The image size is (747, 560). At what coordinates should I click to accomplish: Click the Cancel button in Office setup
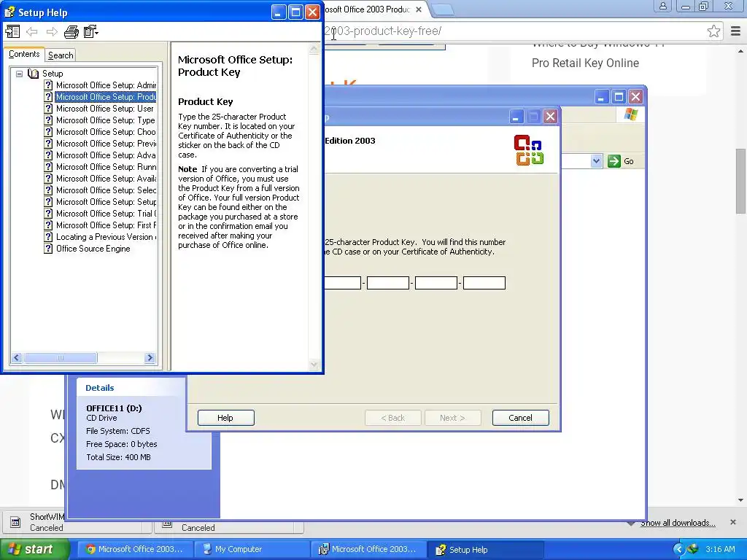point(520,418)
